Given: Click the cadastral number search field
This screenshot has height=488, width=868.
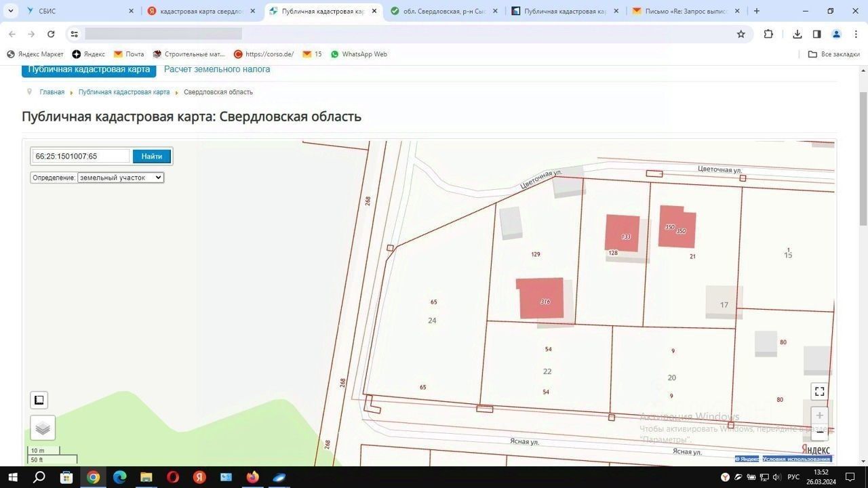Looking at the screenshot, I should coord(81,157).
